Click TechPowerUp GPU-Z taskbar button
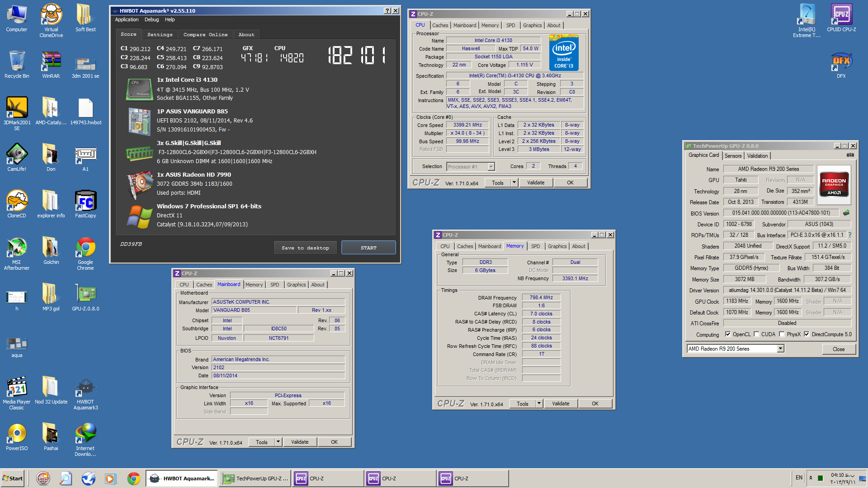Image resolution: width=868 pixels, height=488 pixels. click(255, 479)
